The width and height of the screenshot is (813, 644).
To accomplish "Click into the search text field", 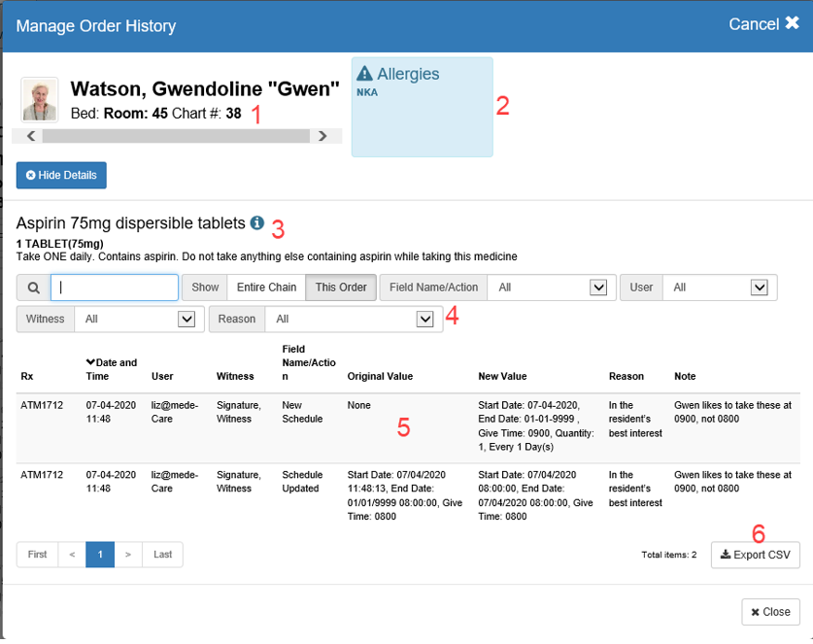I will point(115,288).
